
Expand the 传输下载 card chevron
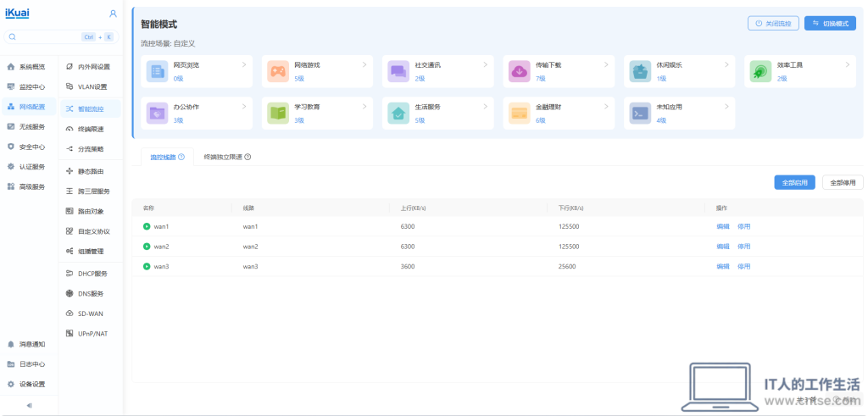[606, 64]
